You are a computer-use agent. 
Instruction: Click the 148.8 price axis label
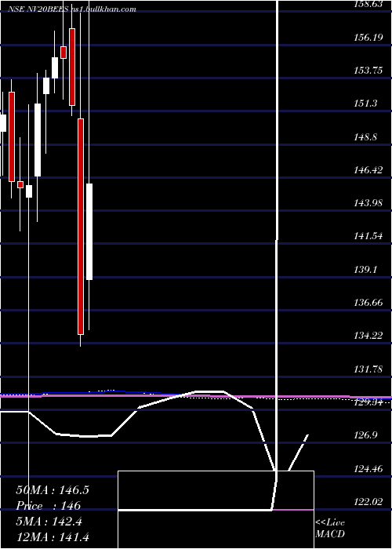click(366, 136)
